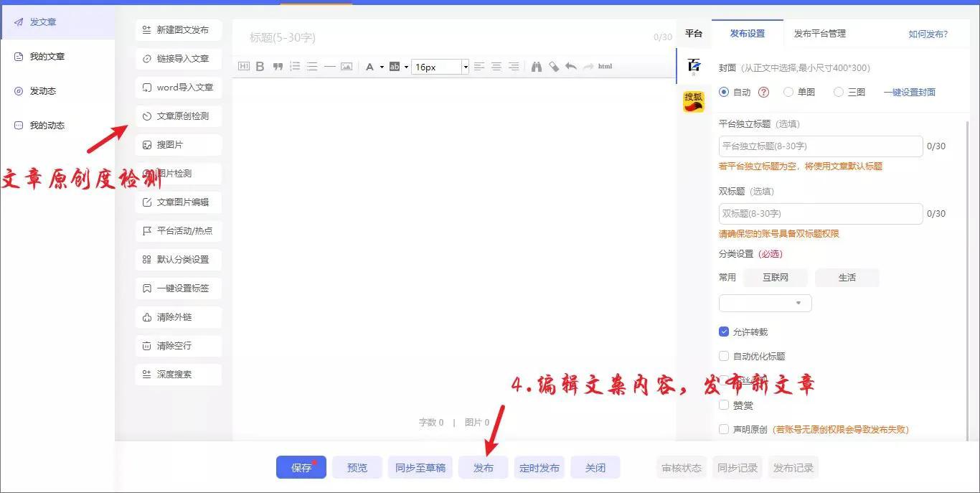Image resolution: width=980 pixels, height=493 pixels.
Task: Open the font color A swatch
Action: pos(370,66)
